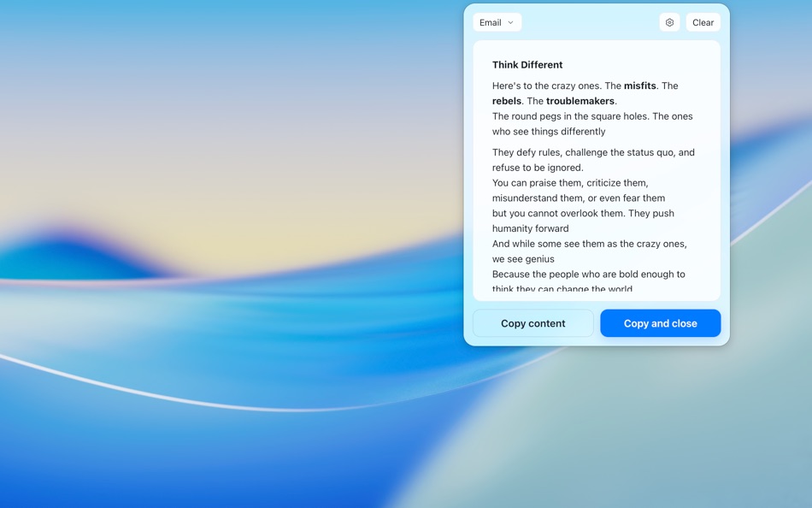Viewport: 812px width, 508px height.
Task: Click the truncated line about changing the world
Action: [564, 287]
